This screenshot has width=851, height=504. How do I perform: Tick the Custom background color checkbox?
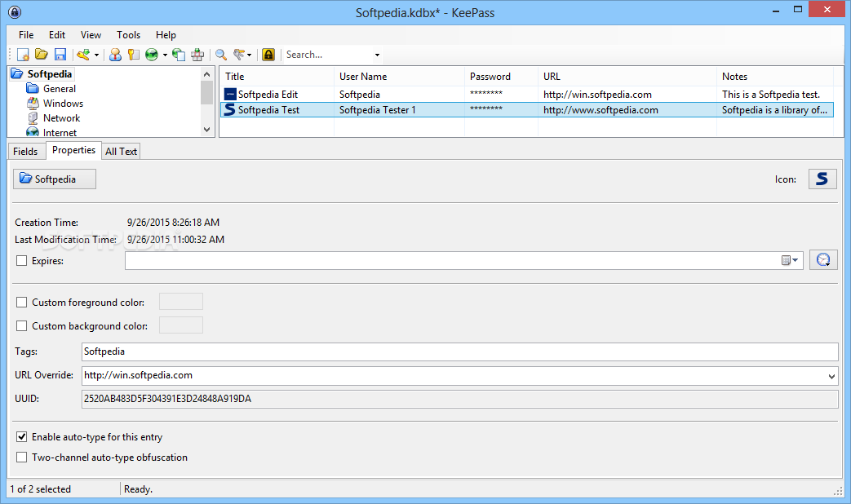(22, 326)
